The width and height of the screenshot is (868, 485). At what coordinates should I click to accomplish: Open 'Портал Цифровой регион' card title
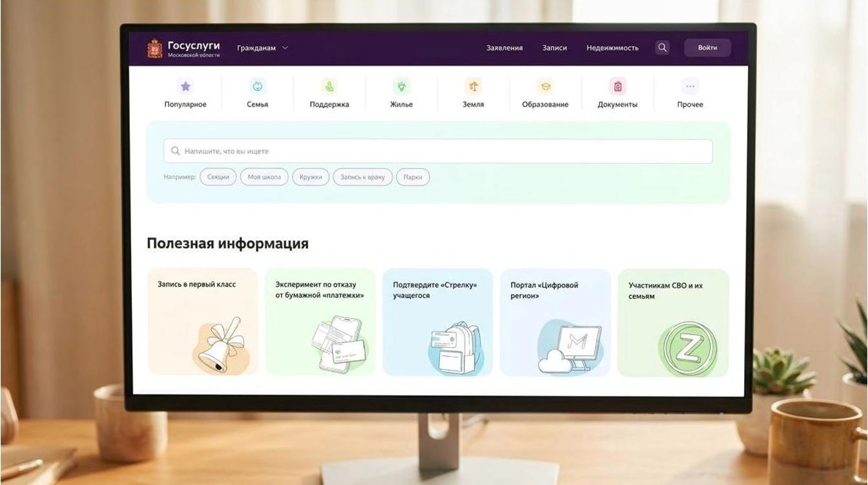pos(544,291)
